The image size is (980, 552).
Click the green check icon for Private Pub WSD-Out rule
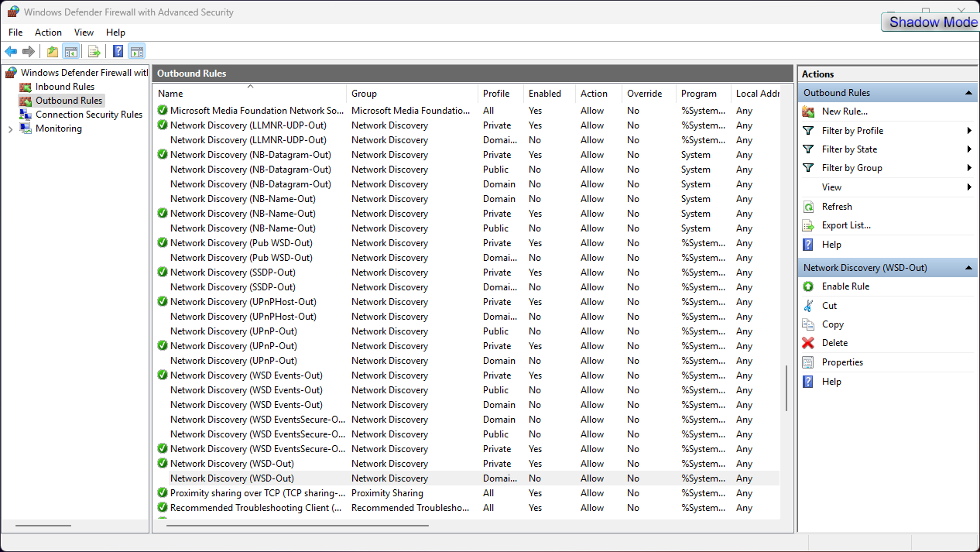163,243
